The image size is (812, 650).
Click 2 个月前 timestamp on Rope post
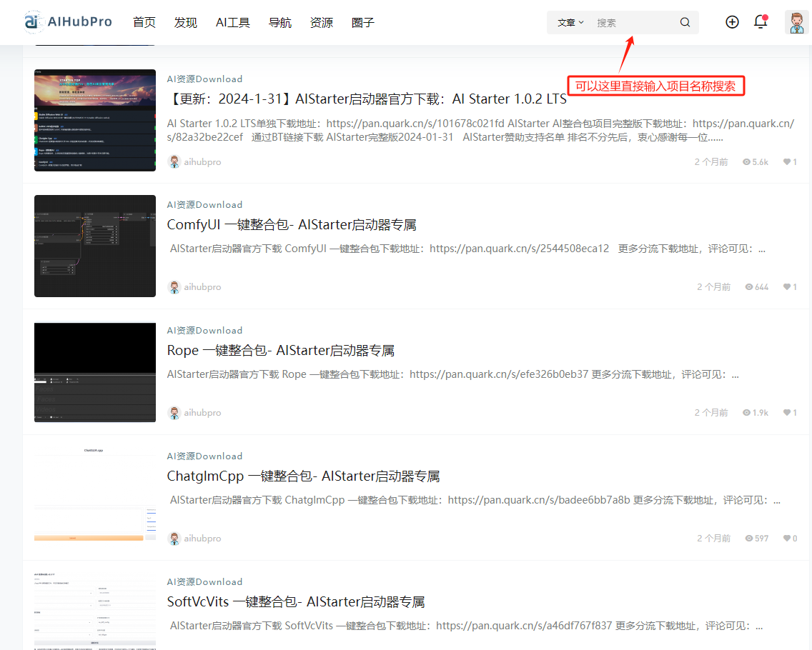[x=711, y=412]
